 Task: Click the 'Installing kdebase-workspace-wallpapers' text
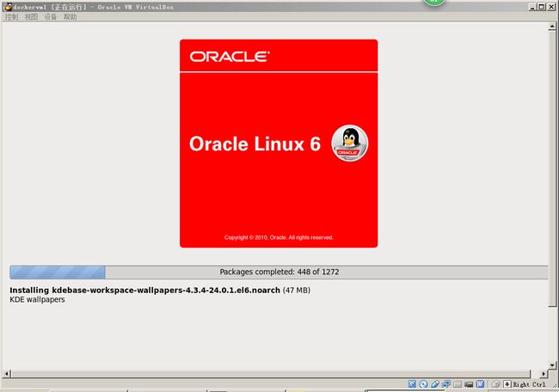(x=144, y=290)
